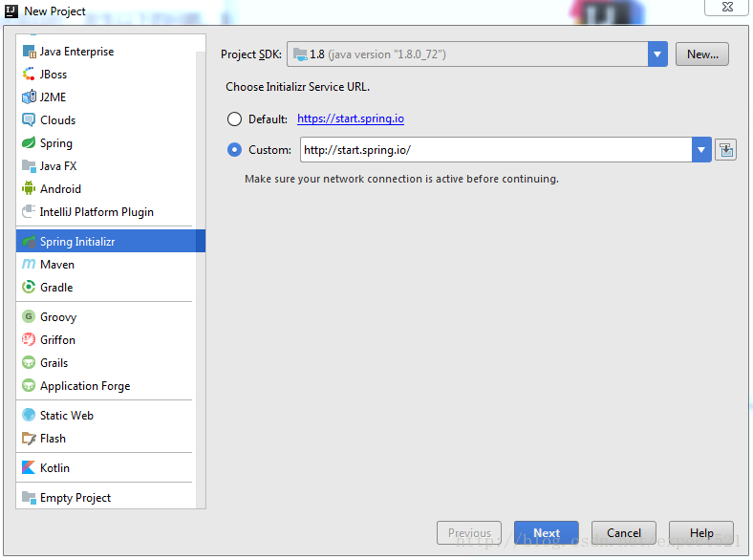Select the Grails text label

[x=54, y=362]
